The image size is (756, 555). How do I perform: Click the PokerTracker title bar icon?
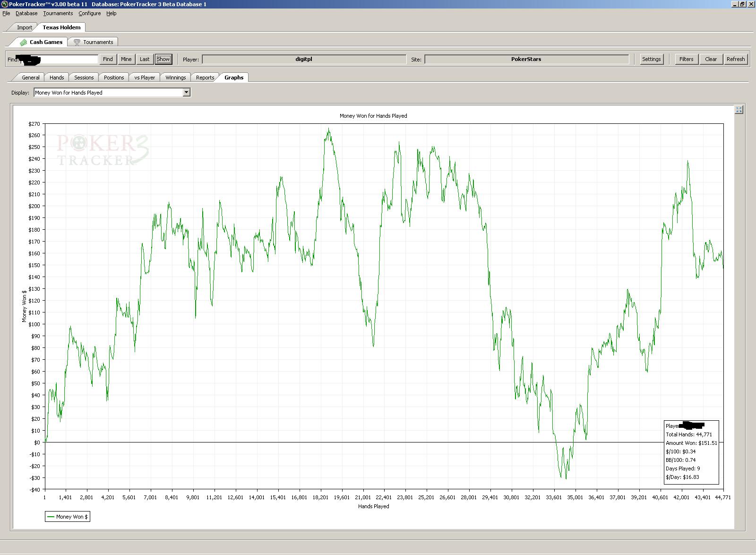click(x=4, y=4)
